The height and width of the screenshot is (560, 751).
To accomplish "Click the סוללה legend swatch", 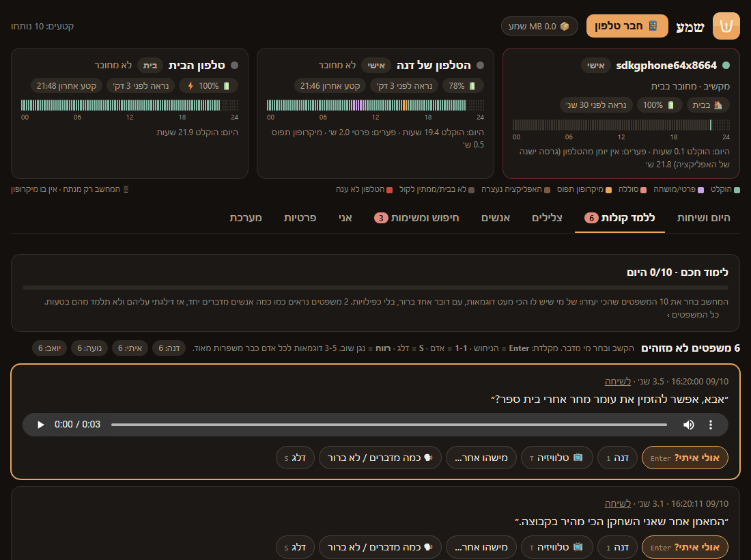I will [x=643, y=190].
